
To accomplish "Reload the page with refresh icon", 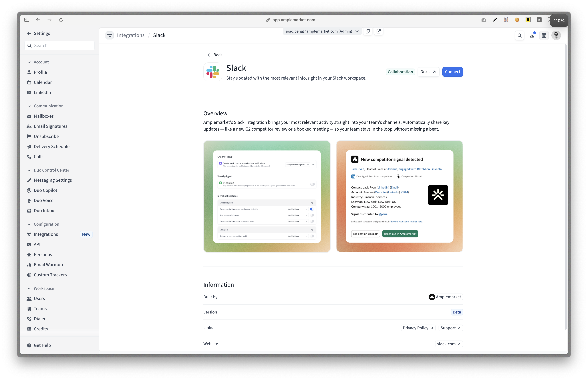I will [x=61, y=20].
